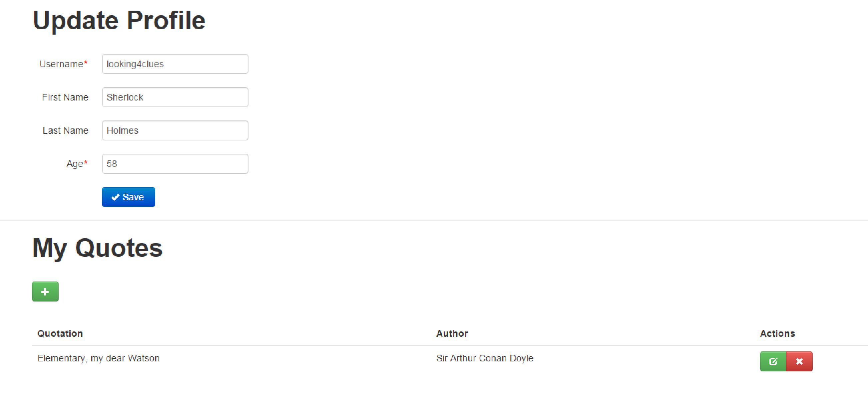Edit the Elementary, my dear Watson quote
Image resolution: width=868 pixels, height=394 pixels.
click(773, 361)
